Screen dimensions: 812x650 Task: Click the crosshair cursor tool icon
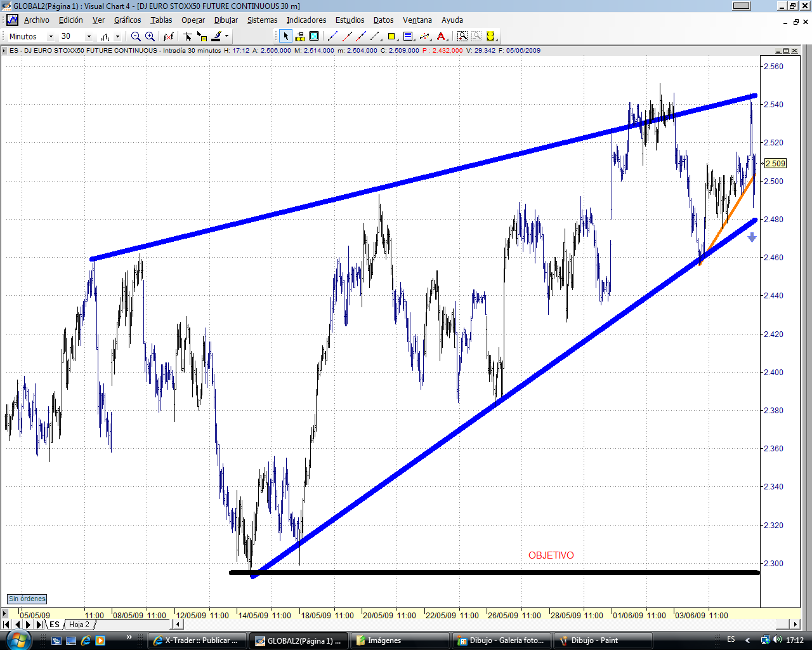point(188,37)
